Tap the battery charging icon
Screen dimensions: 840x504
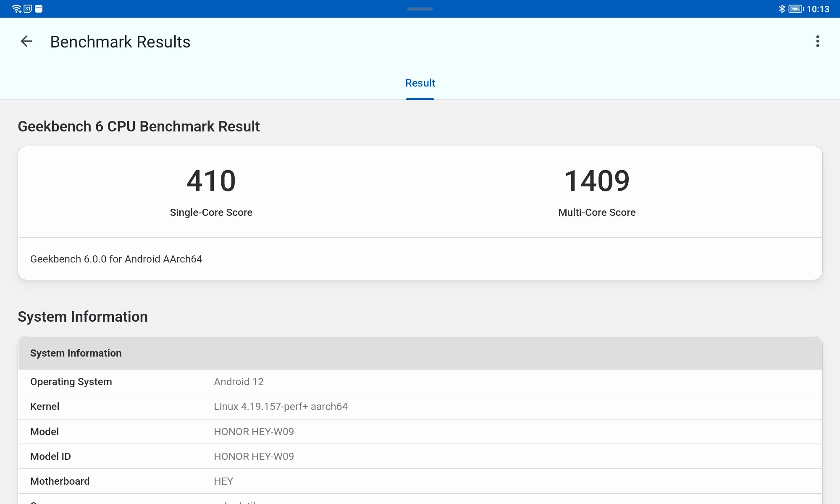pos(795,9)
